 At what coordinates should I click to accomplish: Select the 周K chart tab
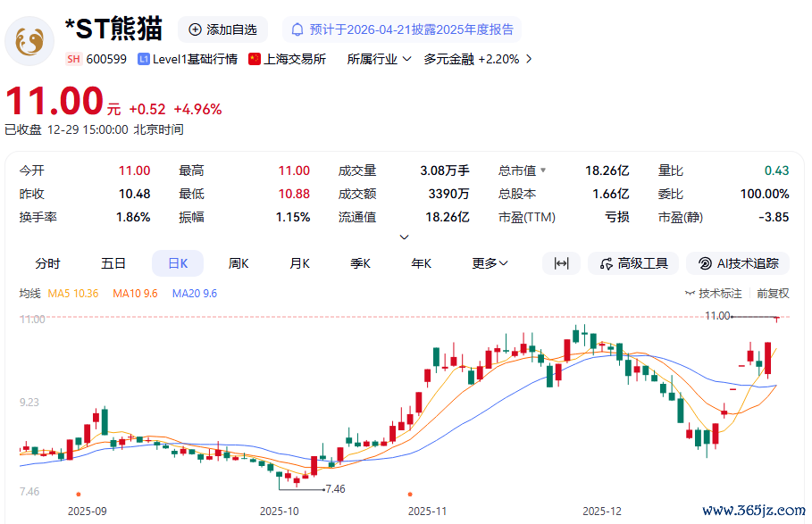(239, 263)
